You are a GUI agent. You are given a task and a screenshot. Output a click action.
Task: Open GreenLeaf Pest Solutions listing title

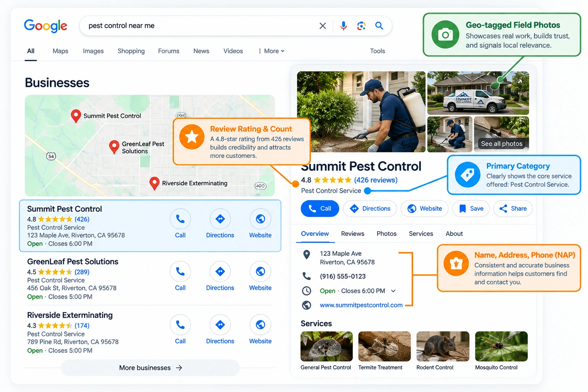coord(73,262)
